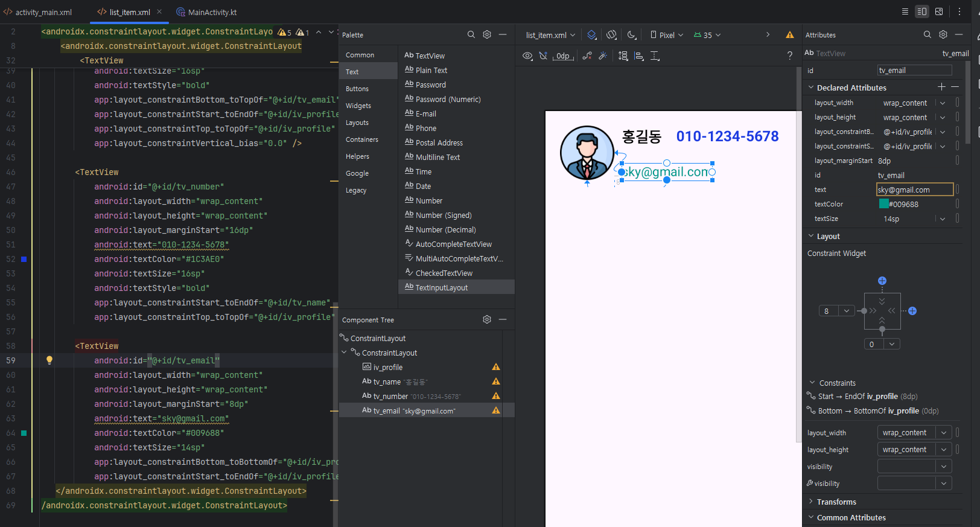Clear all constraints icon
Screen dimensions: 980x527
587,56
